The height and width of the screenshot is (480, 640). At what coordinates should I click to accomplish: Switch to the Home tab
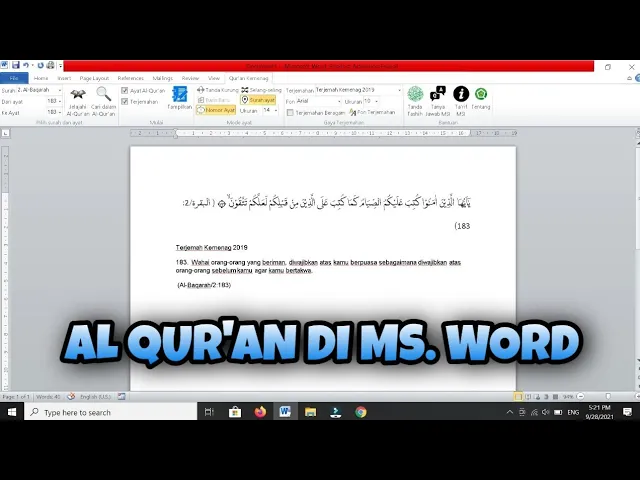tap(41, 78)
